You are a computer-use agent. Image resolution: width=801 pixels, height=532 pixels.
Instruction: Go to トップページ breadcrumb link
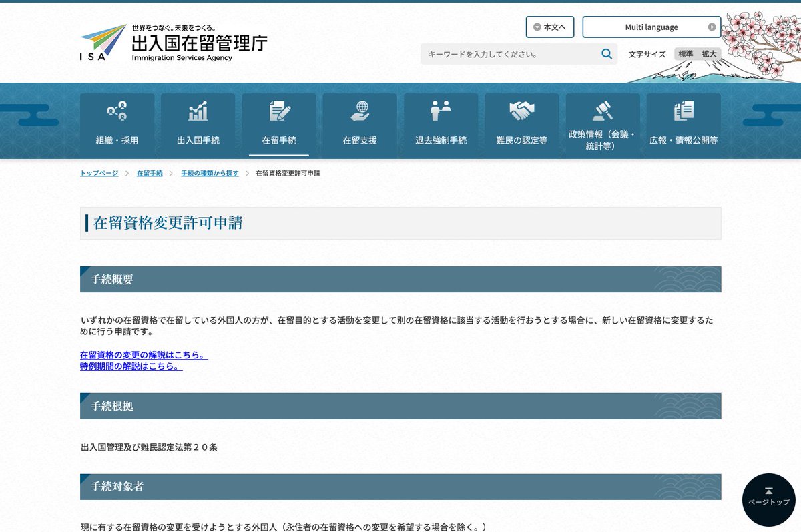click(x=99, y=173)
